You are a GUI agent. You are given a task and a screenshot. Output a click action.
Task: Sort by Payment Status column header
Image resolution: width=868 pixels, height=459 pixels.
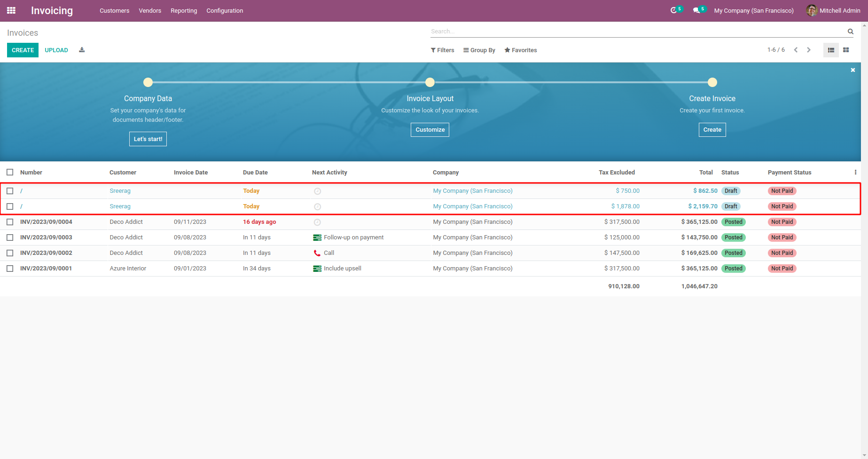point(790,173)
